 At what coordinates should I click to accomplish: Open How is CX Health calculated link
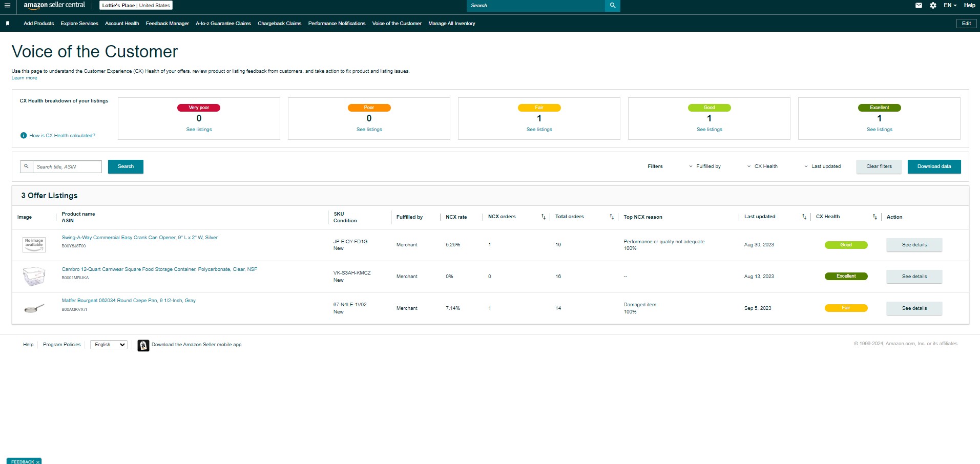(62, 136)
